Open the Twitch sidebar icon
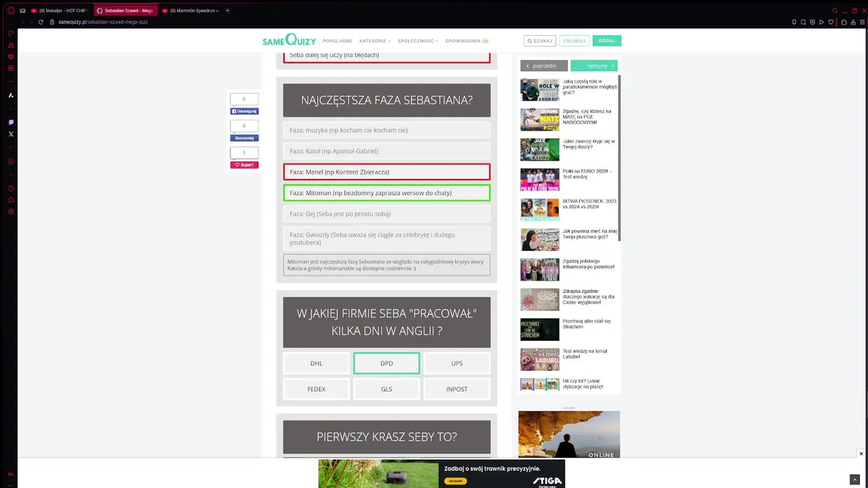Image resolution: width=868 pixels, height=488 pixels. click(x=11, y=123)
